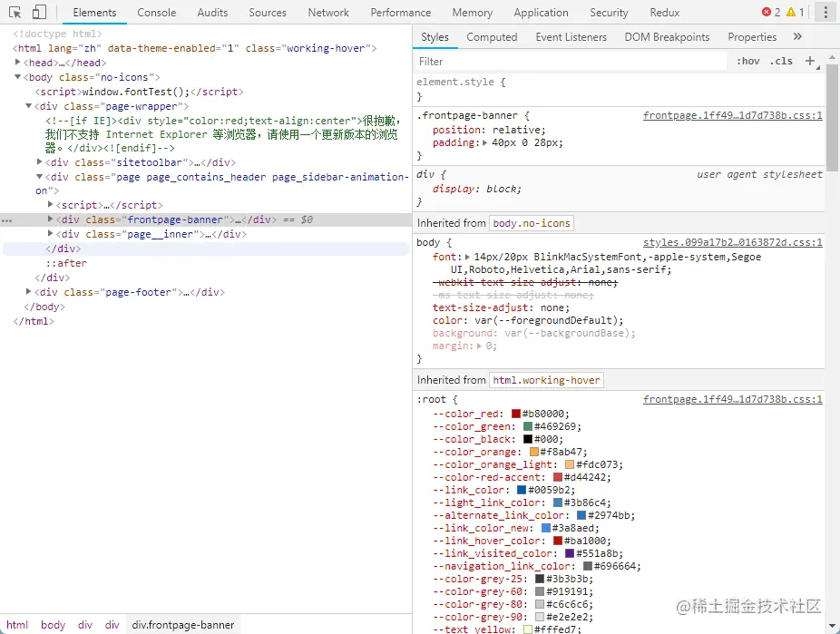The width and height of the screenshot is (840, 634).
Task: Click the --link_visited_color purple swatch
Action: pos(570,553)
